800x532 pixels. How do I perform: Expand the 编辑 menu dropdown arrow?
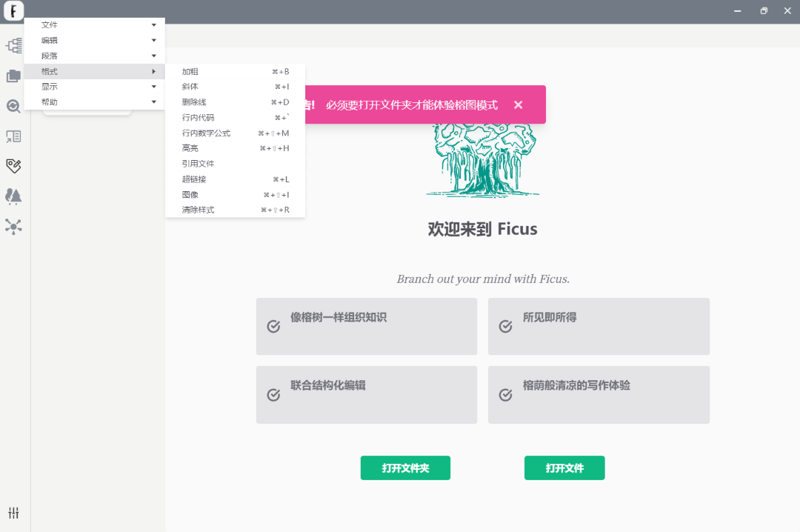coord(153,40)
